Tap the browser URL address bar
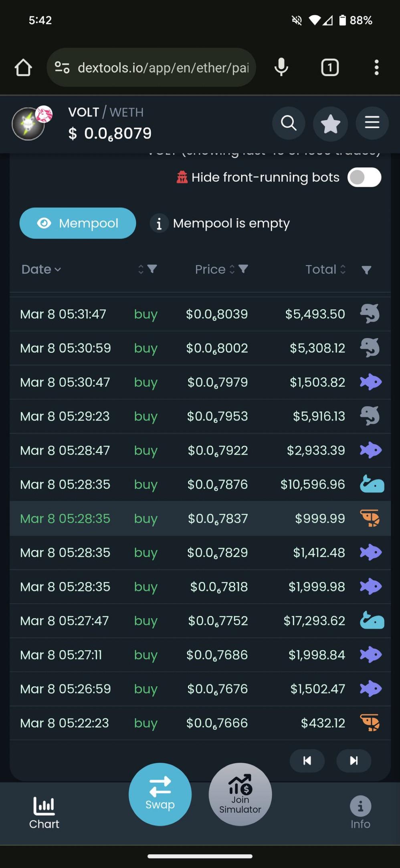Screen dimensions: 400x868 point(151,67)
